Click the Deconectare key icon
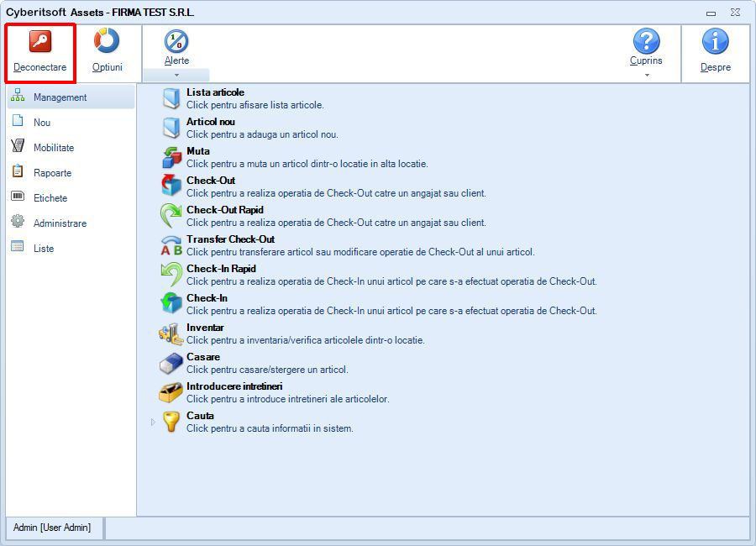Screen dimensions: 756x546 40,41
